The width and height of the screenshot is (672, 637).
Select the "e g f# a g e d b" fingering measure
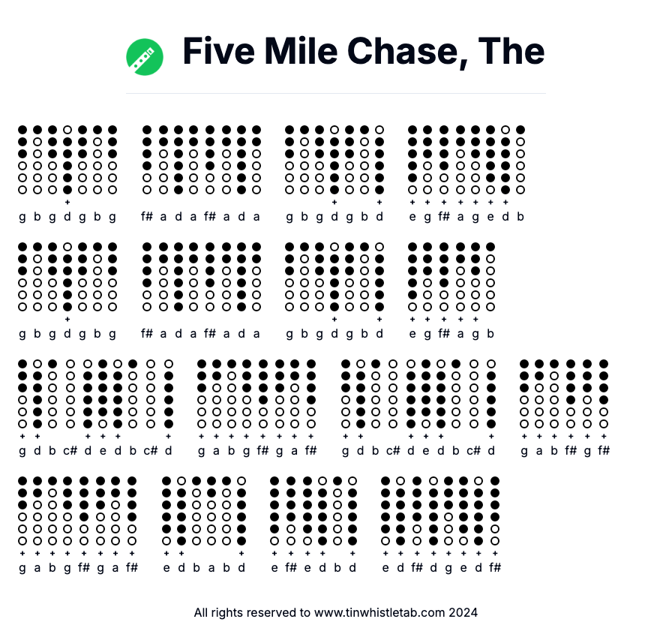click(466, 174)
